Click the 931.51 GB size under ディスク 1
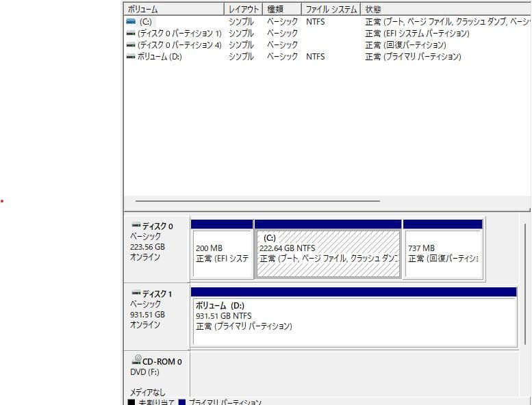Image resolution: width=532 pixels, height=405 pixels. pos(147,315)
